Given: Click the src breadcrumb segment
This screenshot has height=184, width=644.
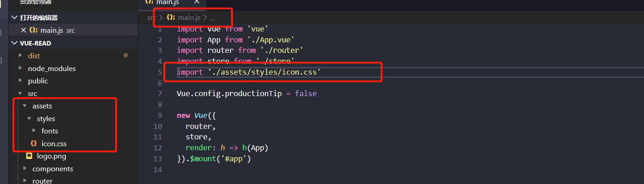Looking at the screenshot, I should tap(151, 18).
